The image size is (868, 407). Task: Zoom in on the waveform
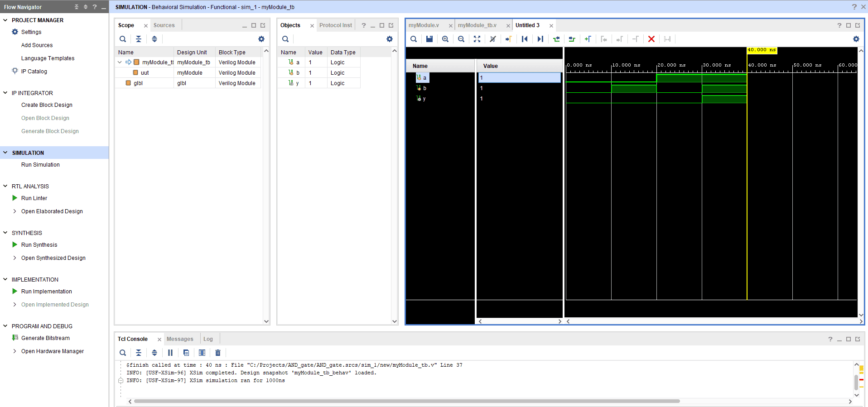(445, 39)
